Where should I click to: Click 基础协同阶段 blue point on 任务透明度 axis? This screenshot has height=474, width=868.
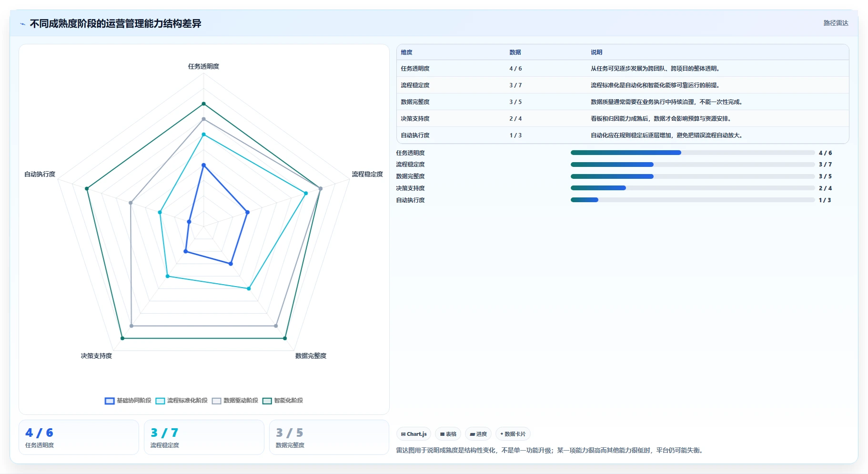pyautogui.click(x=203, y=165)
